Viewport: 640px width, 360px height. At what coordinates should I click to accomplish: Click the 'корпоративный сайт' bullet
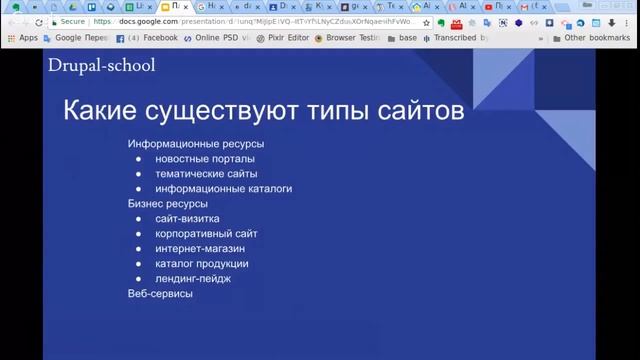point(206,234)
